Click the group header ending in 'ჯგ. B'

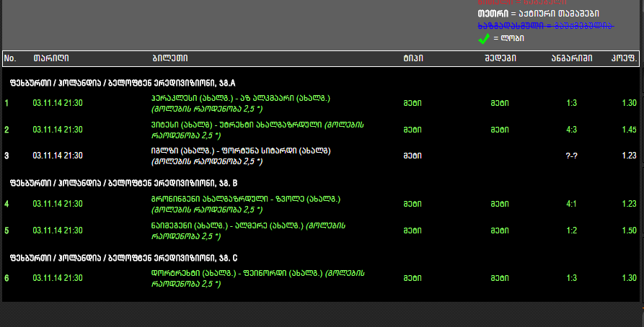click(x=123, y=183)
